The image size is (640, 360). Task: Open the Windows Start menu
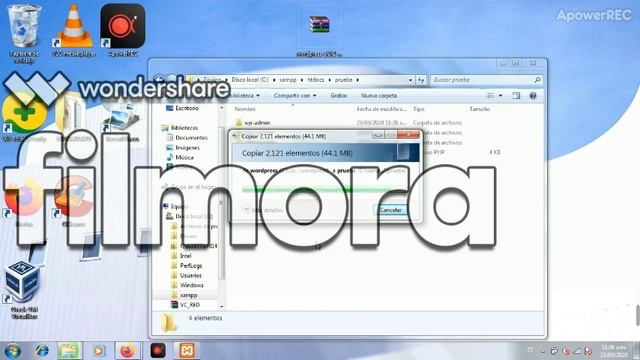(x=12, y=351)
